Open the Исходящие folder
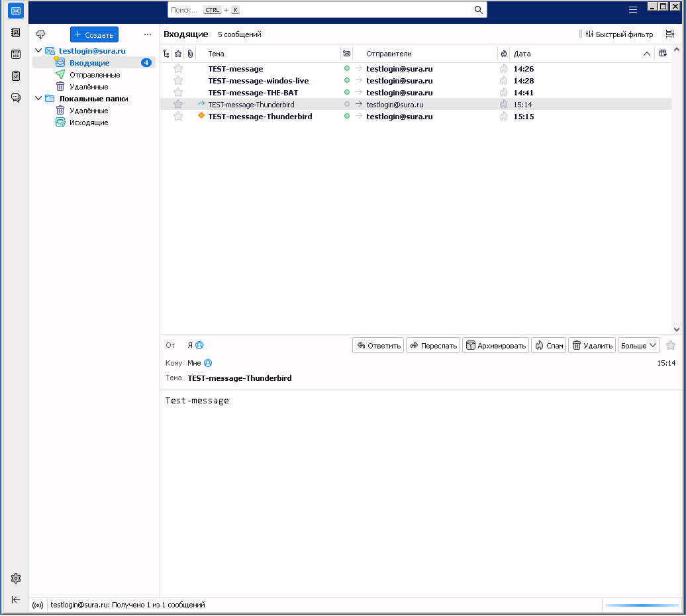 pyautogui.click(x=89, y=123)
